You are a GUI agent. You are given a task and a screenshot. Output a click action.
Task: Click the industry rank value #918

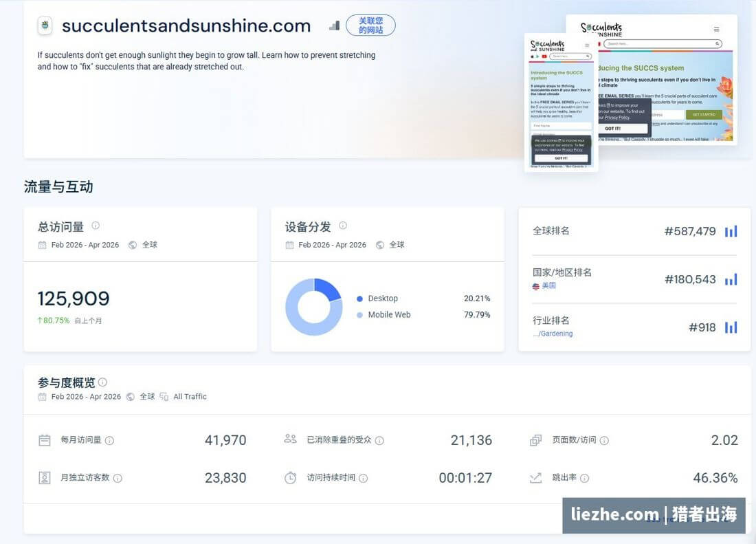[x=702, y=327]
